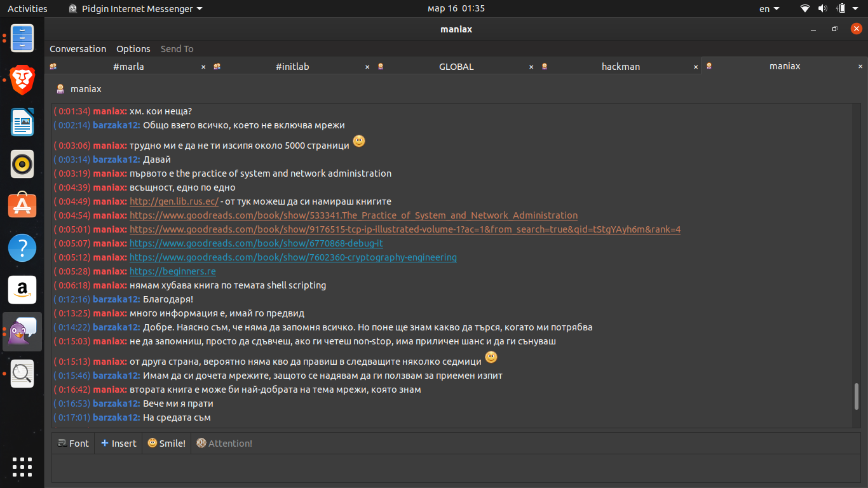Open the beginners.re link
The image size is (868, 488).
click(173, 271)
